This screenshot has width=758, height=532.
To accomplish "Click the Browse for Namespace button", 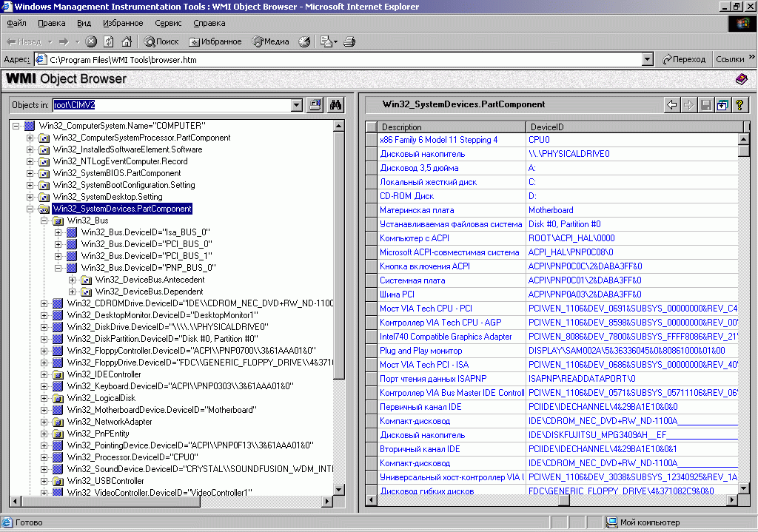I will click(x=315, y=105).
